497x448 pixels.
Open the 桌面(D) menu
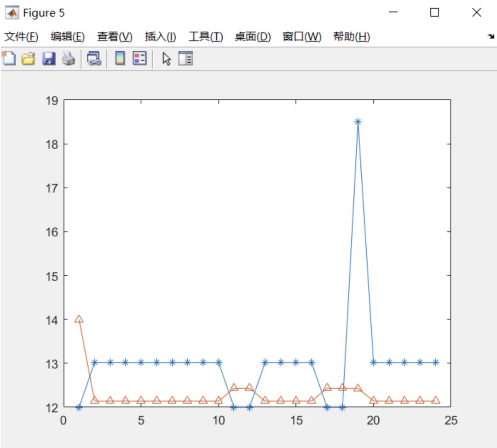253,36
